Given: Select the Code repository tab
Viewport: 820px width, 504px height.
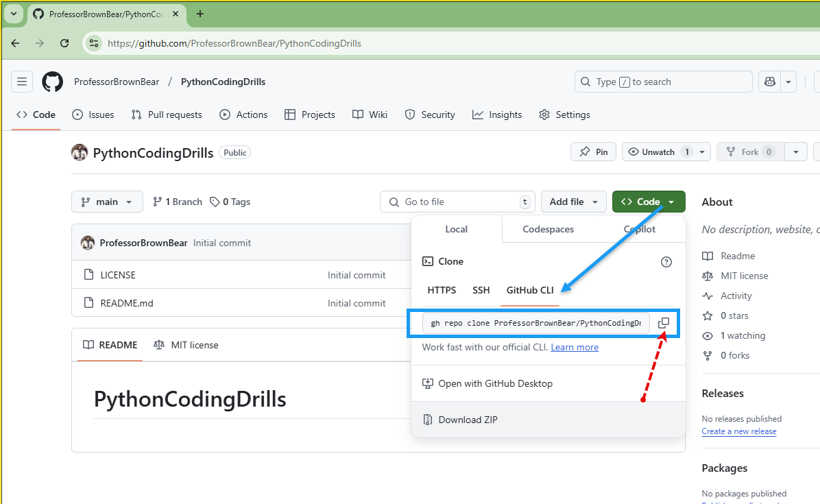Looking at the screenshot, I should 36,115.
